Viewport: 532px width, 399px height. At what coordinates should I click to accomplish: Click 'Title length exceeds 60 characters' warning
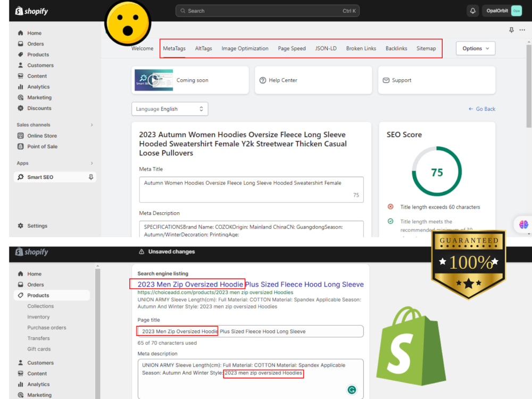[x=440, y=207]
